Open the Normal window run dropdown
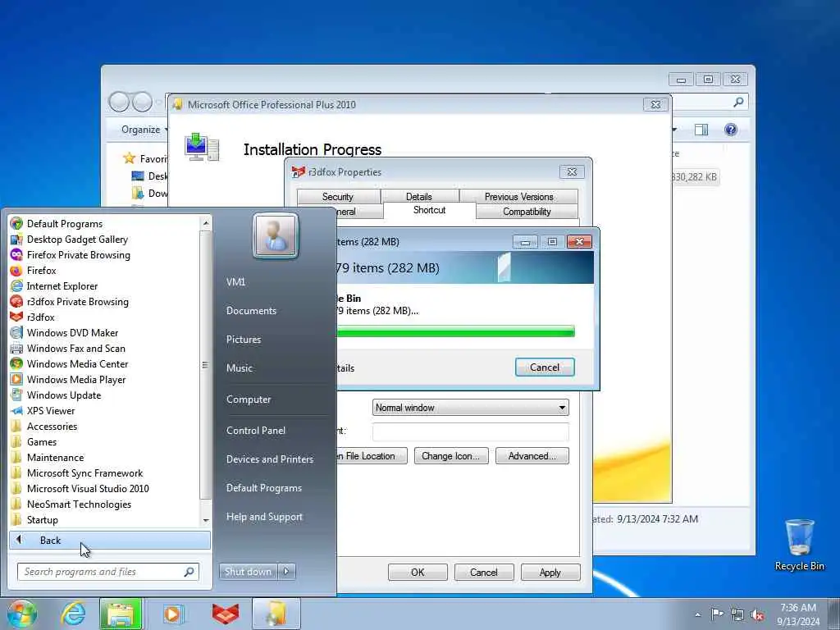Viewport: 840px width, 630px height. point(470,408)
